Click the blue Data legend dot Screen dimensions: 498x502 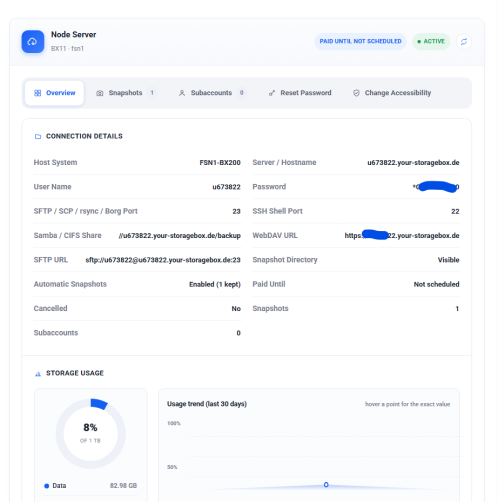[47, 486]
